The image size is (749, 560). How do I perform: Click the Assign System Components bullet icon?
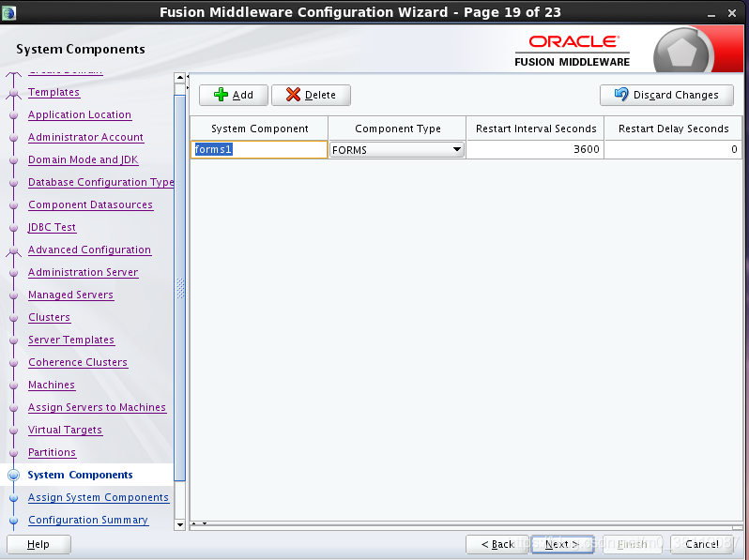tap(14, 497)
